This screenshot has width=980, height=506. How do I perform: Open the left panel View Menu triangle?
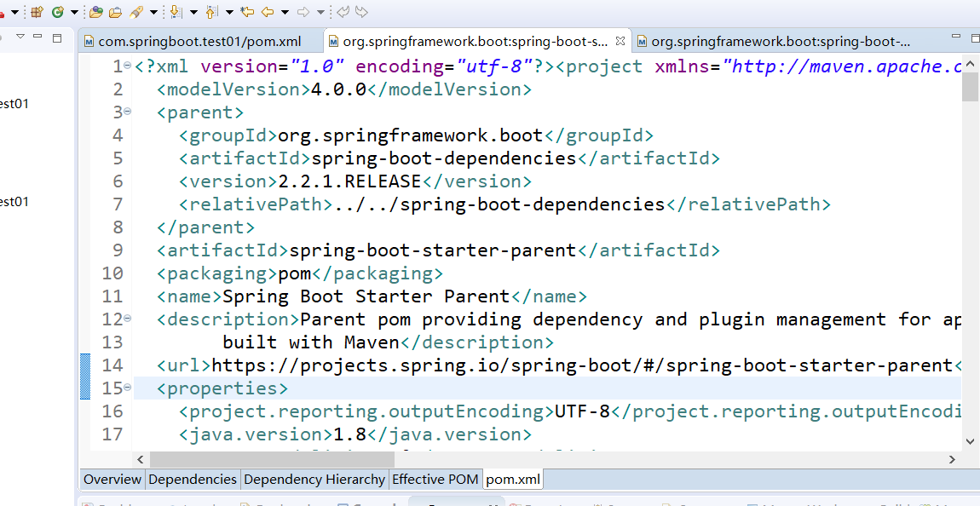tap(20, 37)
